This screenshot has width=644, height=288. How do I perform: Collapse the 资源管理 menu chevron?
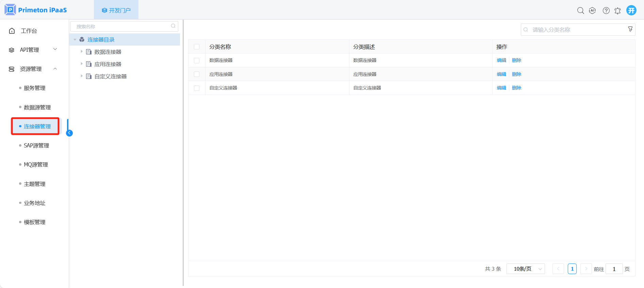[55, 69]
